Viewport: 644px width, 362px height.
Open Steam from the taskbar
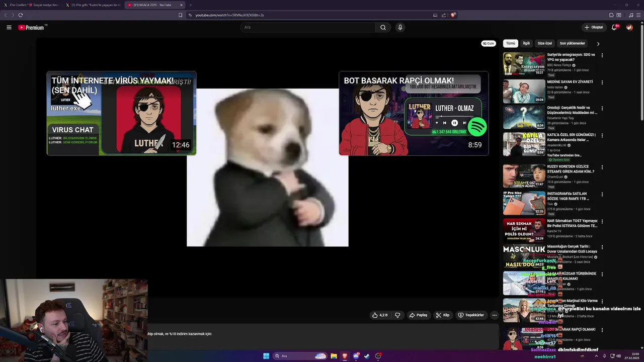click(x=367, y=356)
